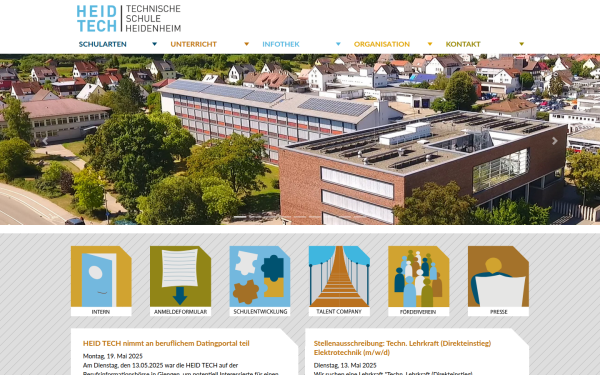Open the Anmeldeformular download icon tile
The height and width of the screenshot is (375, 600).
pyautogui.click(x=180, y=276)
